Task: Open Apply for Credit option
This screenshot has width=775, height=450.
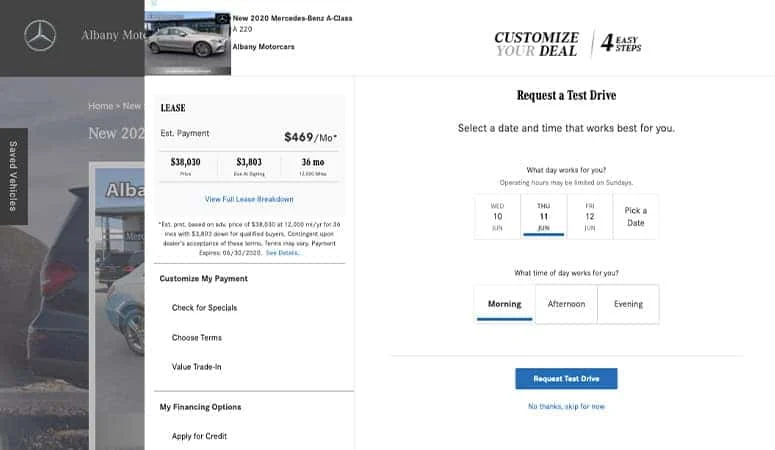Action: click(199, 436)
